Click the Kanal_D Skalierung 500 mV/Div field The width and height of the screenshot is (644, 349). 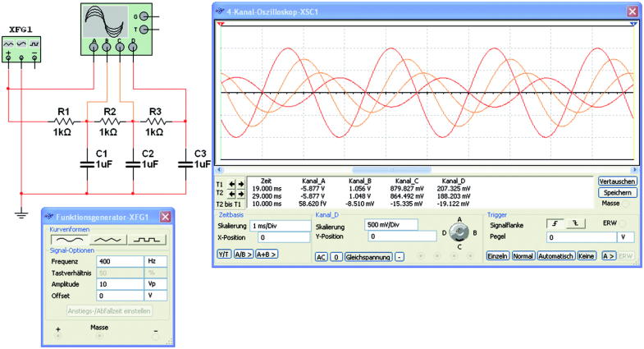coord(391,225)
